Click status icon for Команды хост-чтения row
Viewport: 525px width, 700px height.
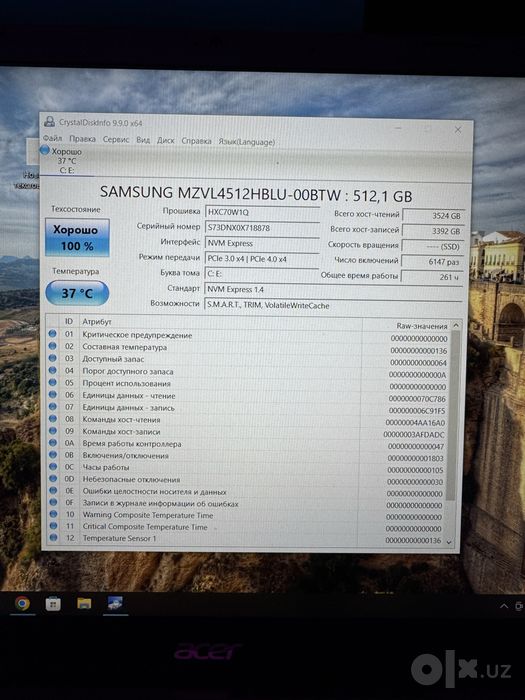coord(53,419)
